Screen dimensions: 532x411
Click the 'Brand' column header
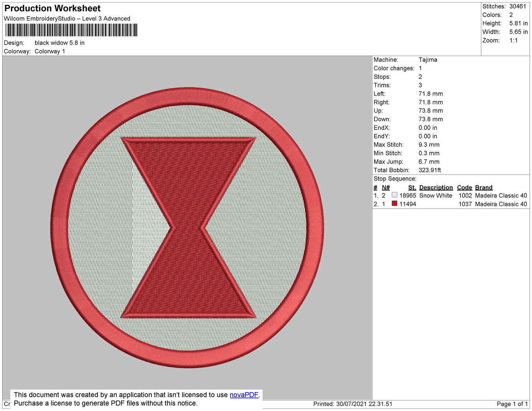(484, 187)
